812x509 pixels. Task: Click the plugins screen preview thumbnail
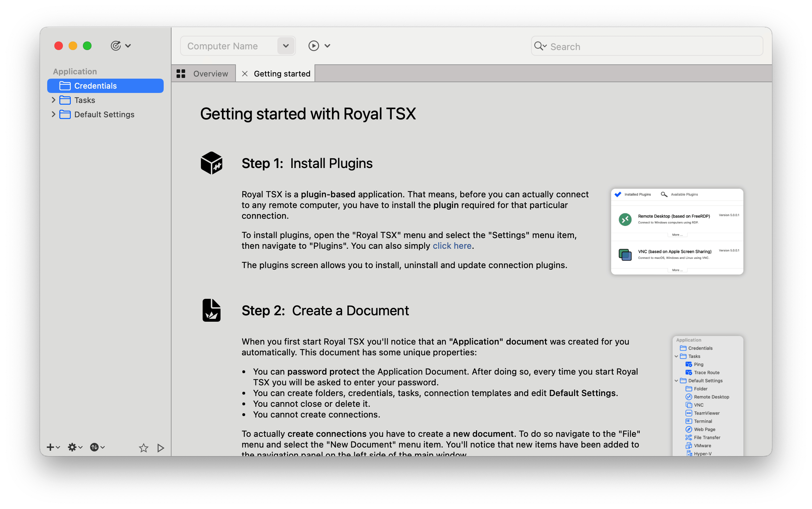(x=677, y=232)
